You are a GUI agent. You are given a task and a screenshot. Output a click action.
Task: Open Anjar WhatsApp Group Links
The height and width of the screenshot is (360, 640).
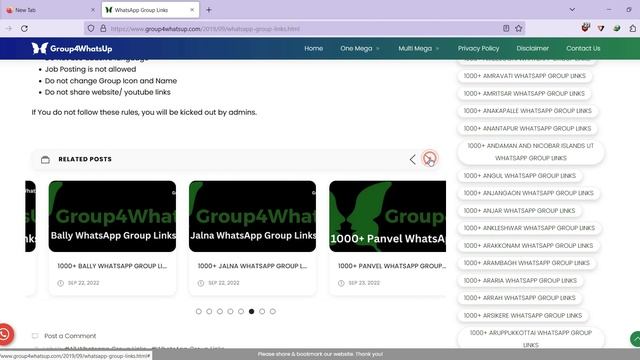click(519, 211)
